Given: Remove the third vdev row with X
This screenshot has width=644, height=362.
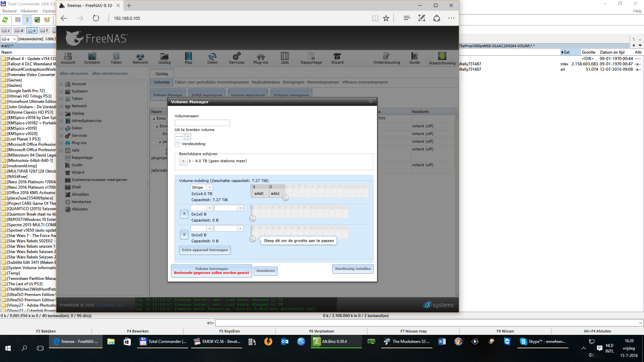Looking at the screenshot, I should pyautogui.click(x=184, y=235).
